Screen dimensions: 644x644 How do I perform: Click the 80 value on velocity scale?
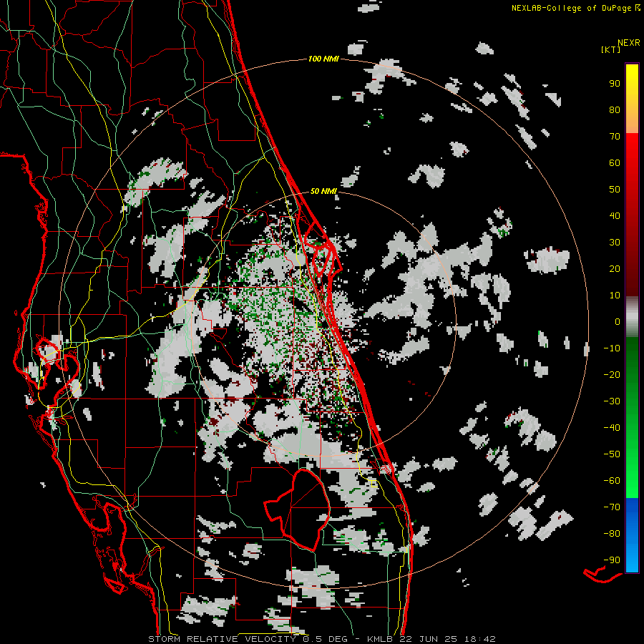click(x=615, y=109)
